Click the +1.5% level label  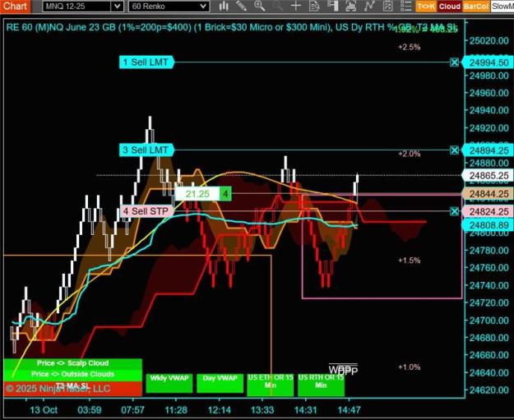pyautogui.click(x=409, y=261)
